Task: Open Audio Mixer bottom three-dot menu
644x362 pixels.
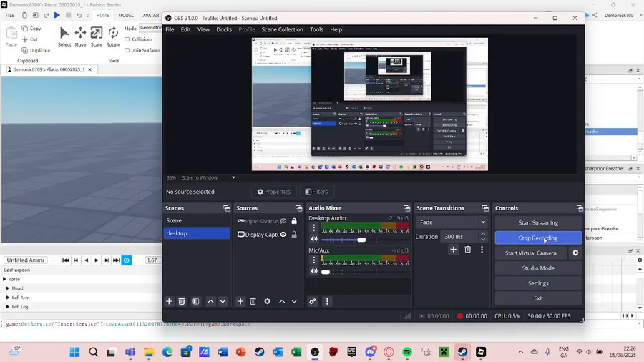Action: (x=327, y=301)
